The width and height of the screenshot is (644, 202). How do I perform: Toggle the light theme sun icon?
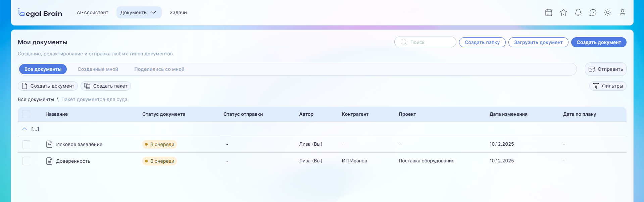coord(608,12)
